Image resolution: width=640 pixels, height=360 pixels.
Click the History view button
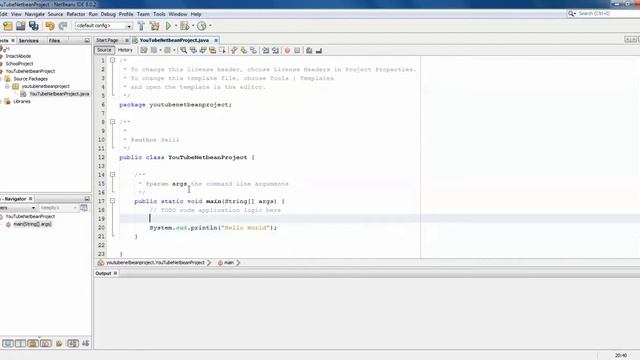(125, 50)
